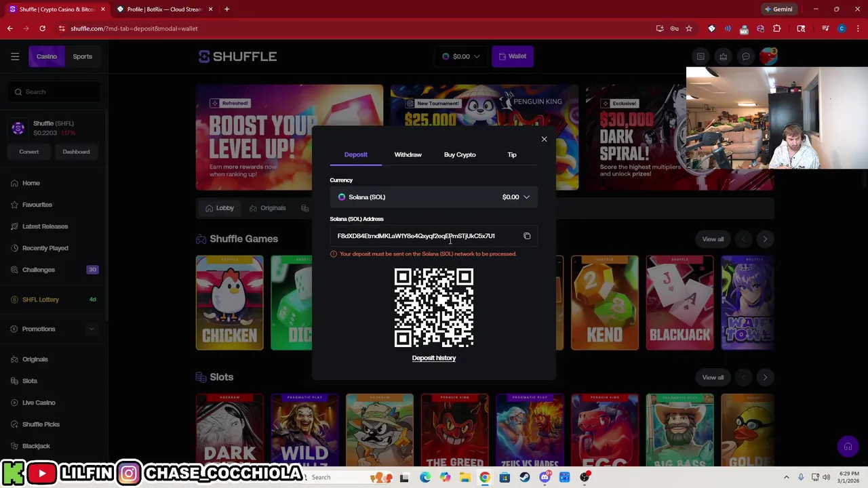Open the password manager key icon
Viewport: 868px width, 488px height.
click(x=675, y=28)
